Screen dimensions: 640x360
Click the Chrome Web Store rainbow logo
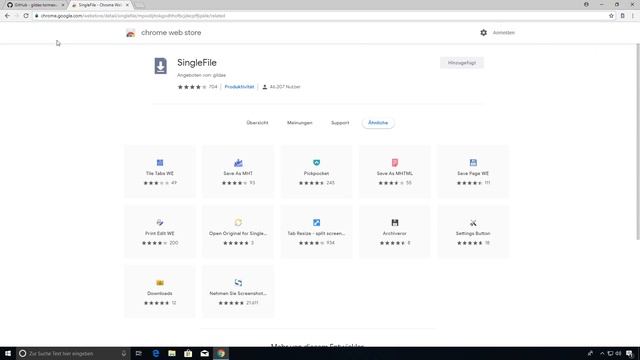[131, 33]
